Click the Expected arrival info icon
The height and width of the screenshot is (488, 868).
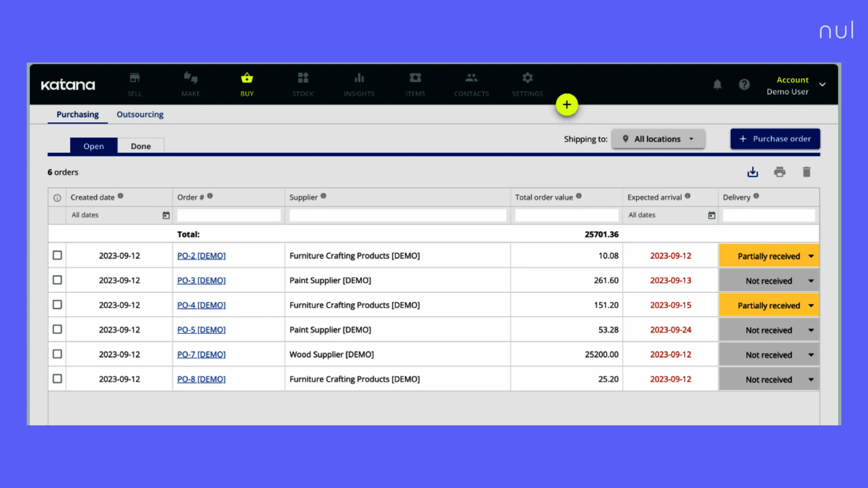(x=688, y=196)
